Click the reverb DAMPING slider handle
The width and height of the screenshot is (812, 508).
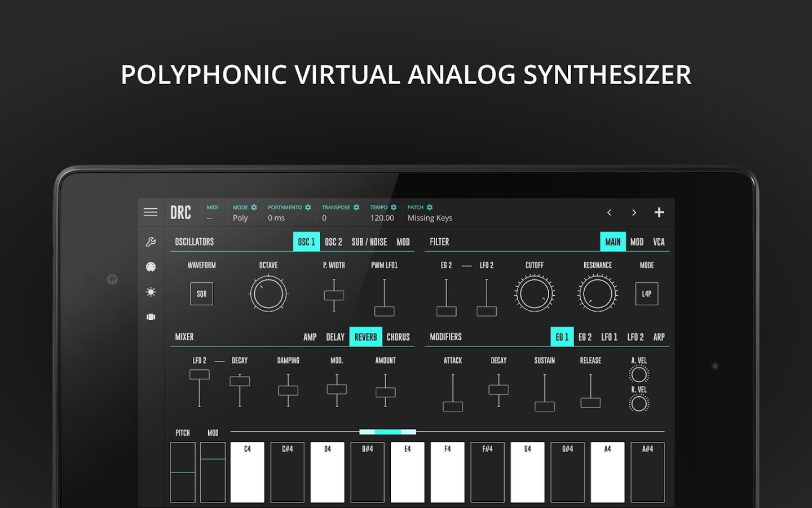pyautogui.click(x=288, y=390)
